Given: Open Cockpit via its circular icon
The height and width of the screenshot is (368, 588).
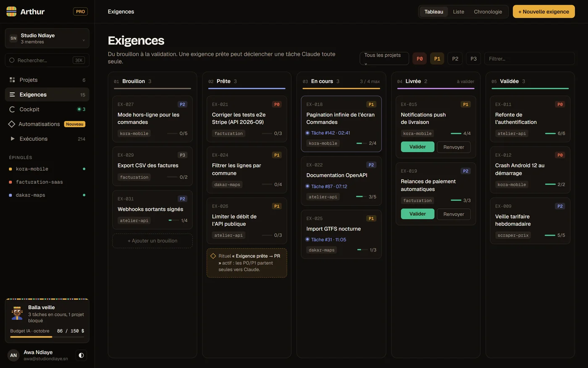Looking at the screenshot, I should click(12, 109).
